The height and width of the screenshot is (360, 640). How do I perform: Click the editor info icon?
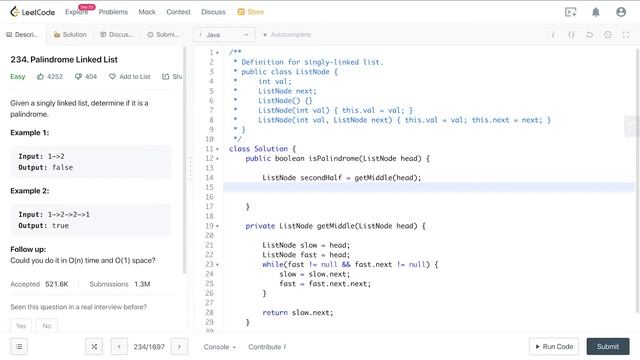553,35
